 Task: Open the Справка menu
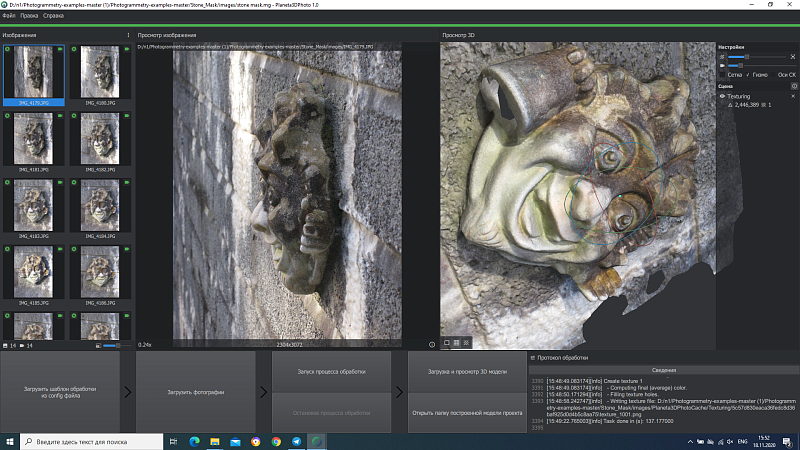(x=53, y=16)
